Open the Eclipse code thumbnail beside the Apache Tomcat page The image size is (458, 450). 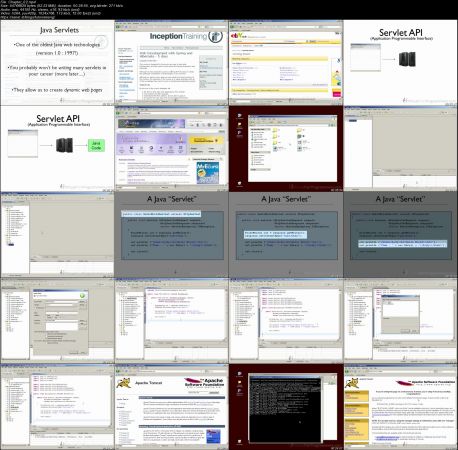point(57,406)
